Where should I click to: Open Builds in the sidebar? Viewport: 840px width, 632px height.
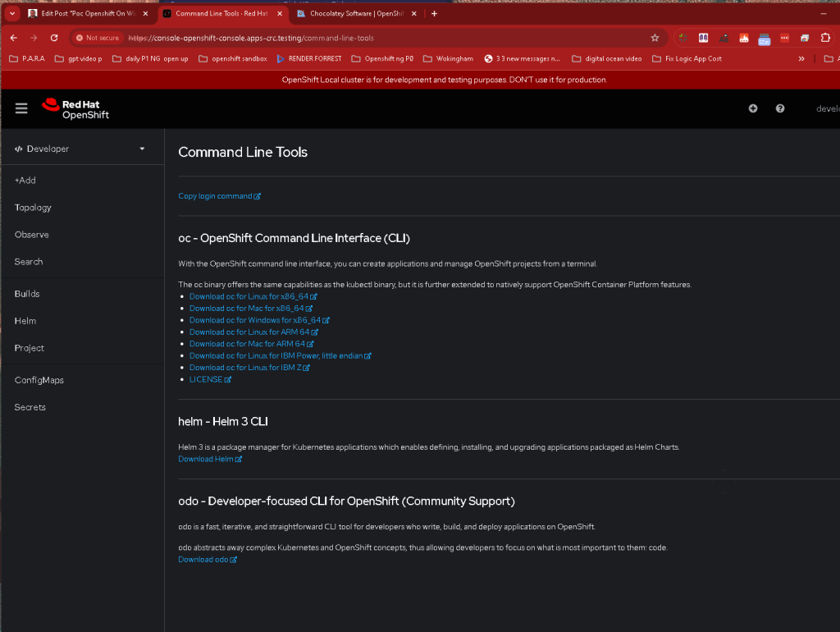(x=27, y=294)
